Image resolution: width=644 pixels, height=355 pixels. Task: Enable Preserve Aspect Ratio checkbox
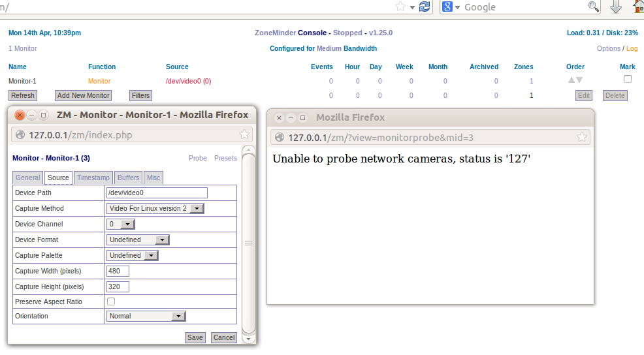(x=111, y=301)
